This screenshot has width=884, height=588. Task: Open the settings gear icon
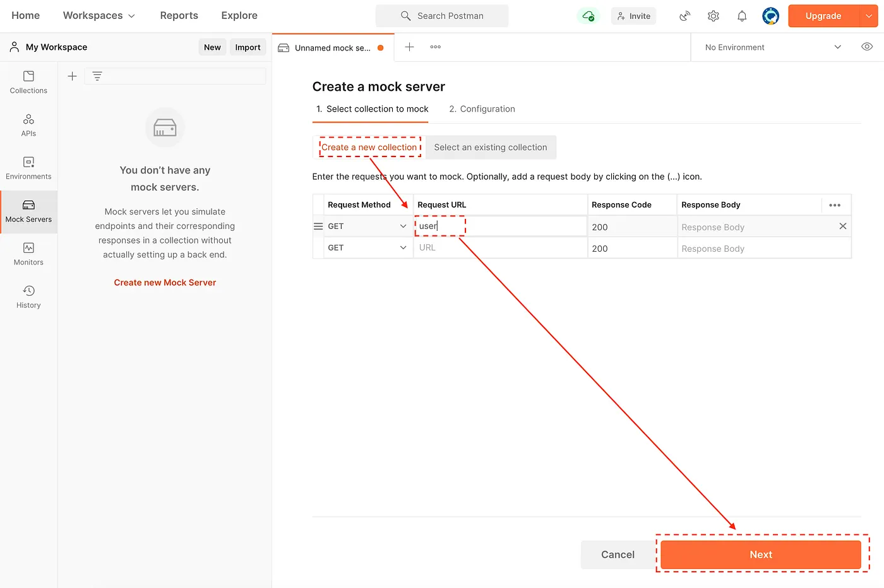[x=714, y=16]
